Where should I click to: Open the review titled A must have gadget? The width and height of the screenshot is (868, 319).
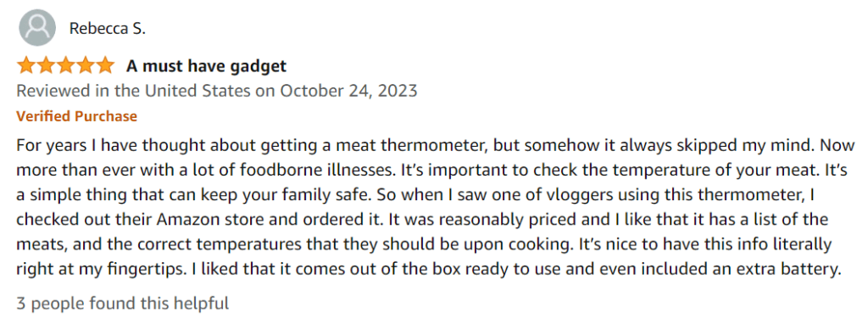(x=207, y=66)
